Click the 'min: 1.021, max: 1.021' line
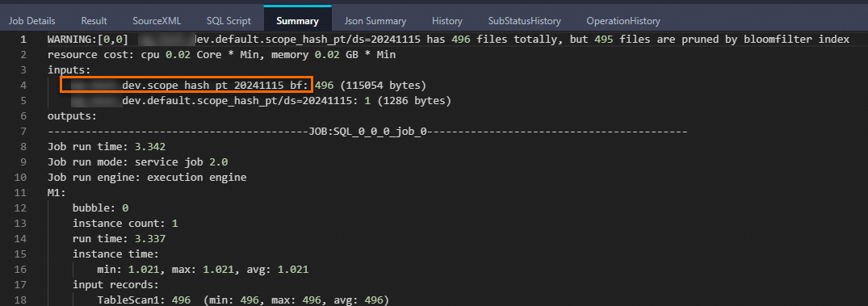This screenshot has width=868, height=306. tap(203, 270)
